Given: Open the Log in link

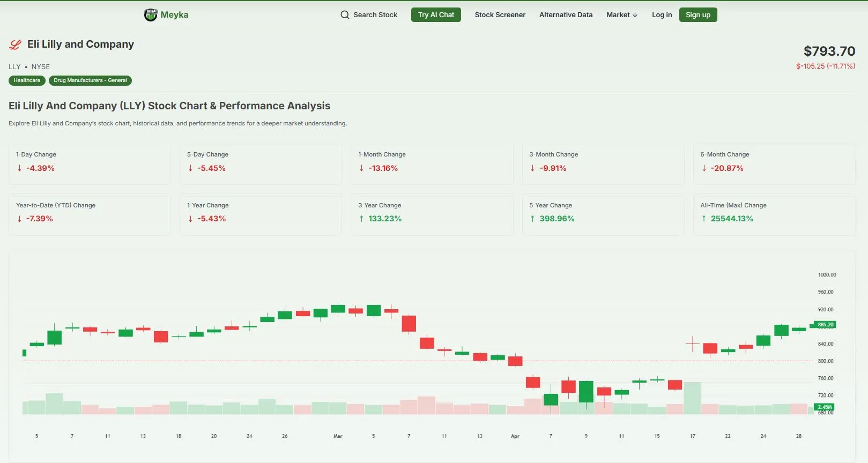Looking at the screenshot, I should point(662,15).
